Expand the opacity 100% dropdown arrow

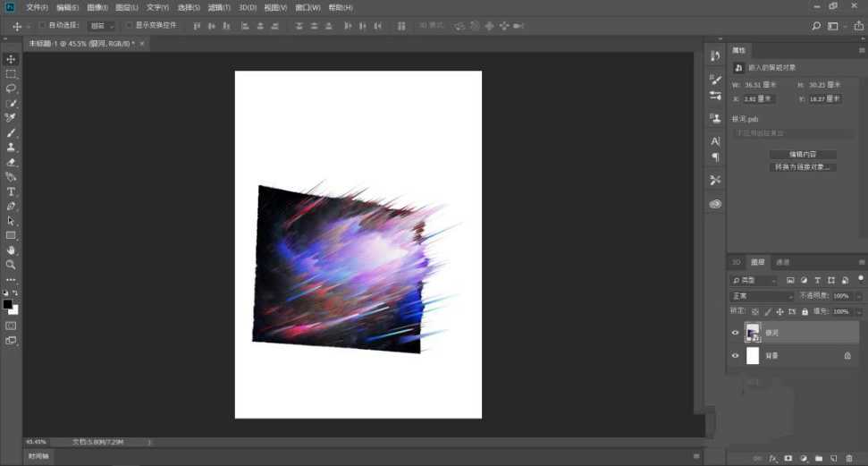859,296
